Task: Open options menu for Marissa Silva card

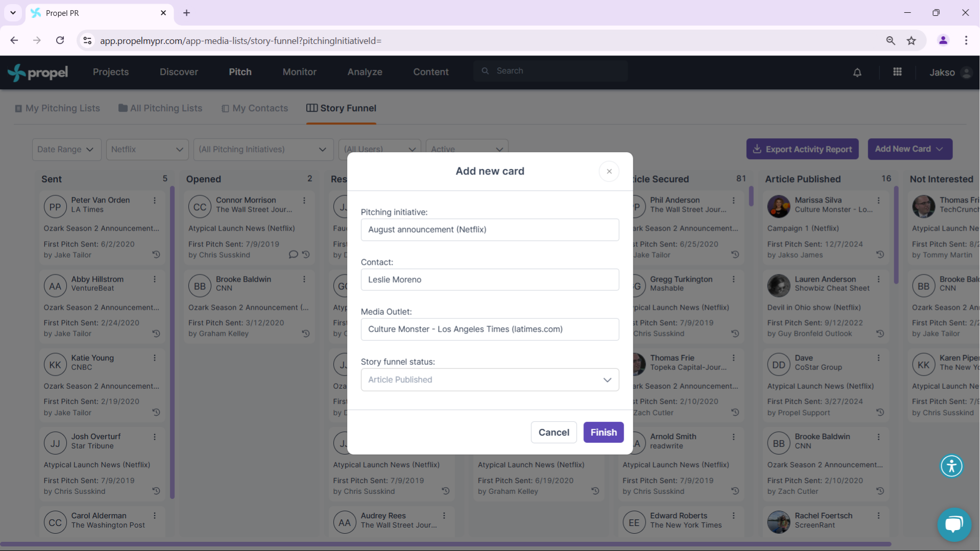Action: pyautogui.click(x=879, y=201)
